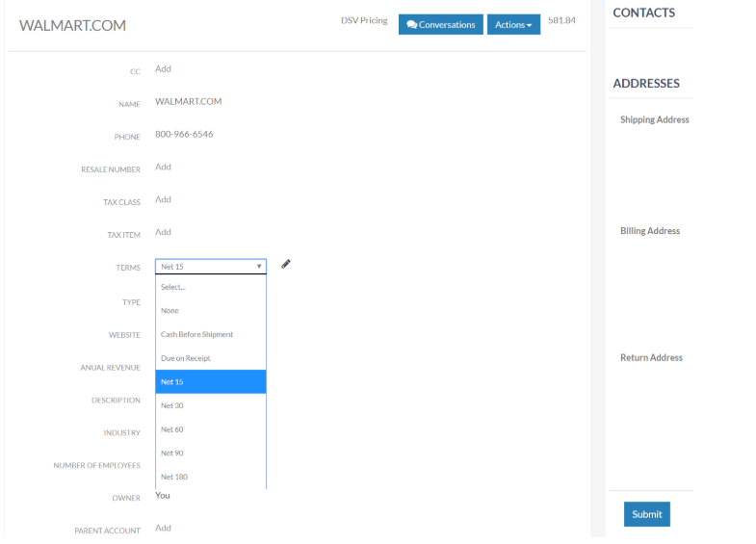Click the DSV Pricing link
The width and height of the screenshot is (756, 544).
click(x=364, y=20)
